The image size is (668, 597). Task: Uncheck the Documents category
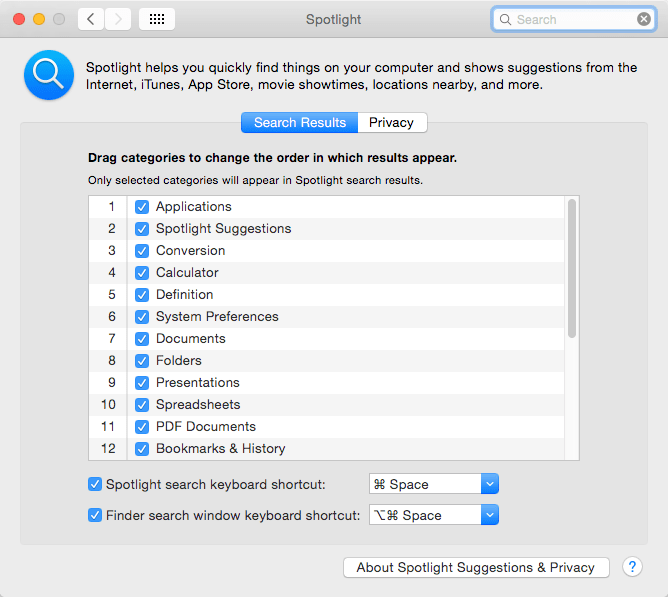[142, 339]
